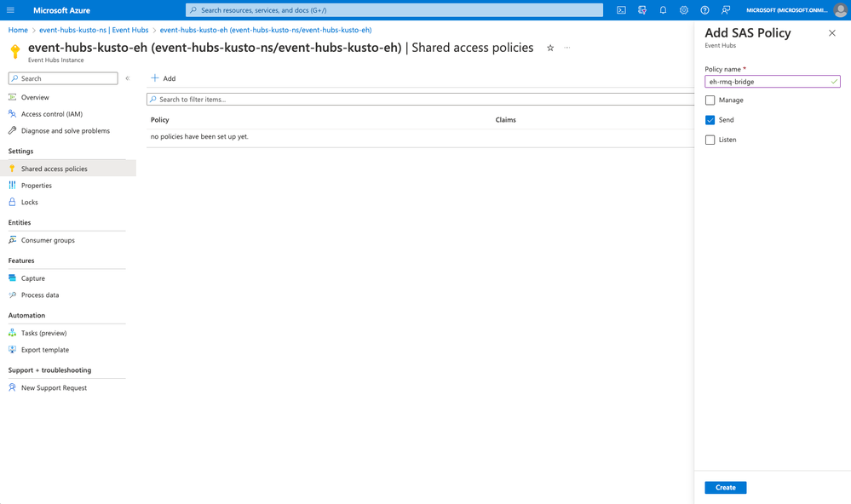
Task: Click the MICROSOFT directory account label
Action: point(786,10)
